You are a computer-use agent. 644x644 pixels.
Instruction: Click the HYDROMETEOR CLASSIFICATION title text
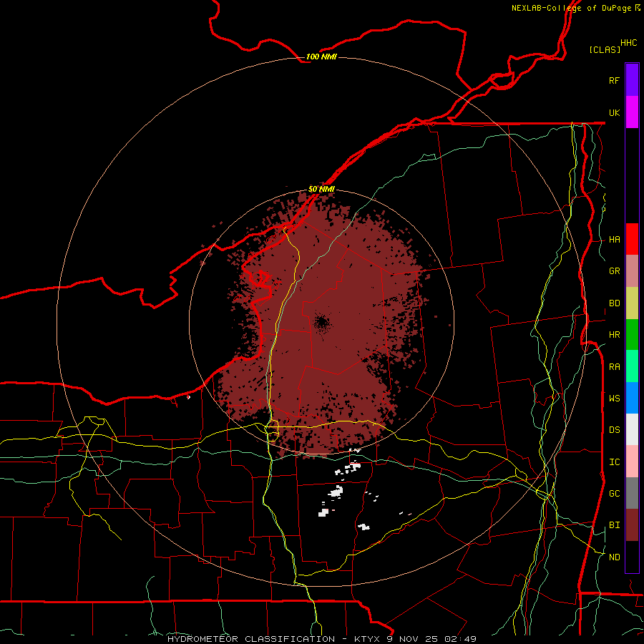[251, 639]
